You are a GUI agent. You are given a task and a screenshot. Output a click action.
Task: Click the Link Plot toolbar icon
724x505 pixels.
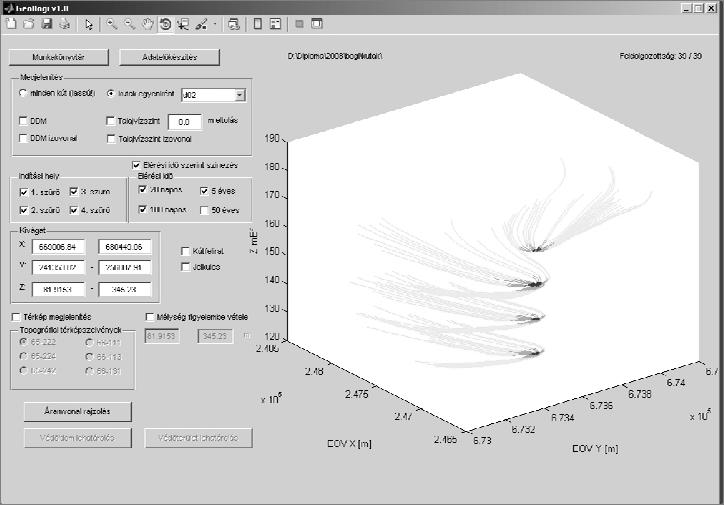pos(234,24)
